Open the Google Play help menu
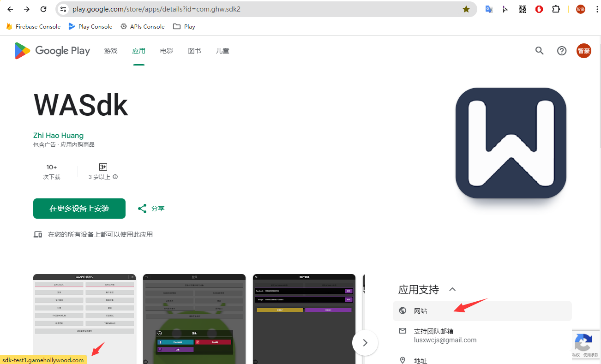The width and height of the screenshot is (601, 364). 562,51
